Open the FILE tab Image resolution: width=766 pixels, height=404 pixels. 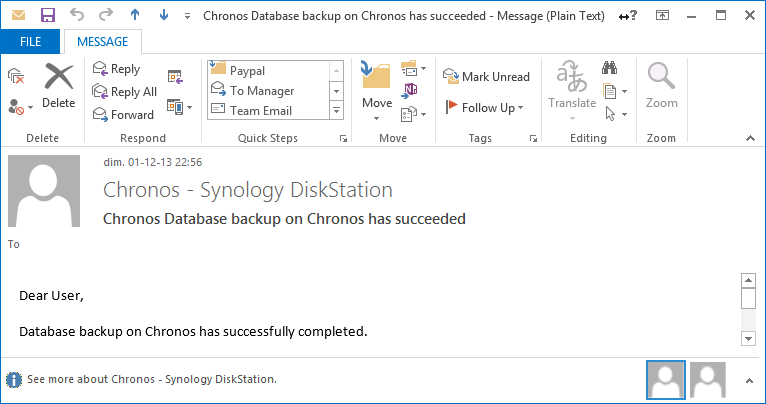pyautogui.click(x=30, y=42)
